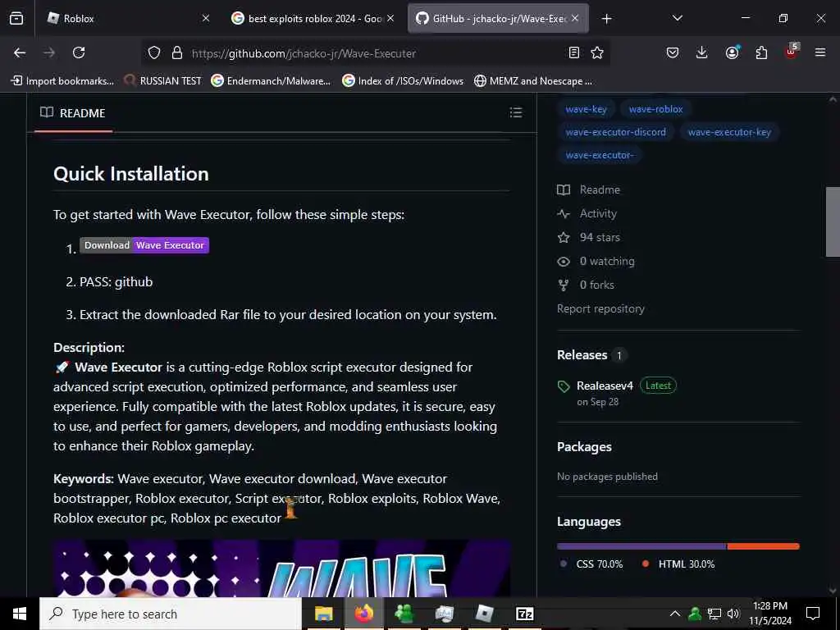Image resolution: width=840 pixels, height=630 pixels.
Task: Click the purple CSS language bar segment
Action: click(641, 546)
